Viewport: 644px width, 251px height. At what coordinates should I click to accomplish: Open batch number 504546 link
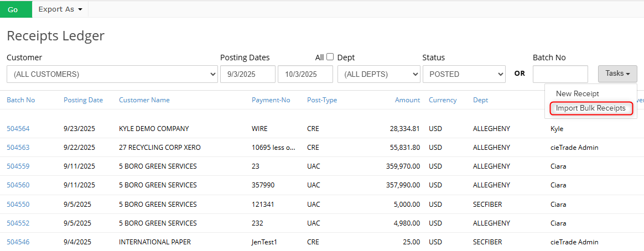pyautogui.click(x=18, y=242)
